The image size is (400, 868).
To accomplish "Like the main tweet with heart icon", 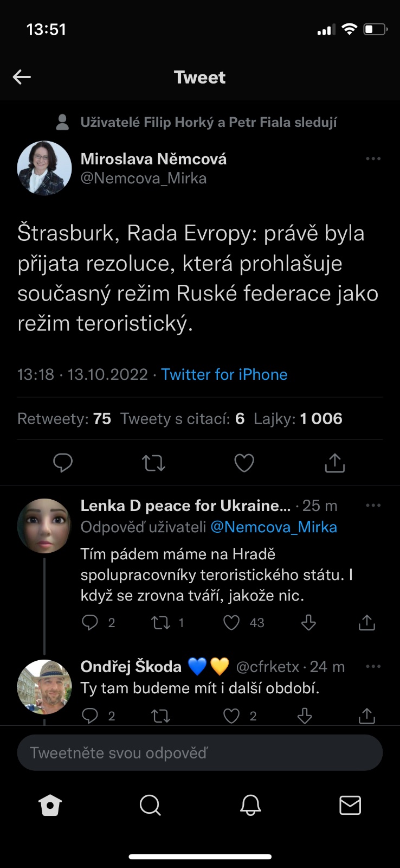I will click(x=244, y=463).
